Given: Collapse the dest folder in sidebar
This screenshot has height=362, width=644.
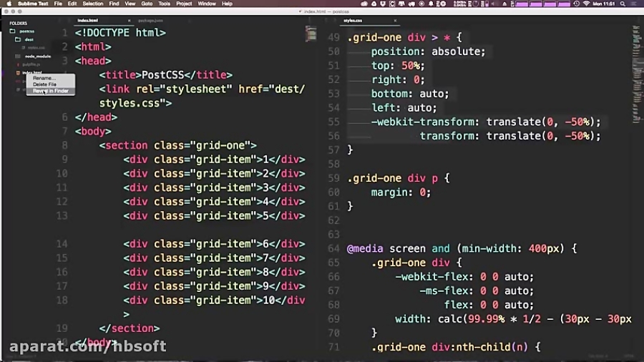Looking at the screenshot, I should pos(29,39).
